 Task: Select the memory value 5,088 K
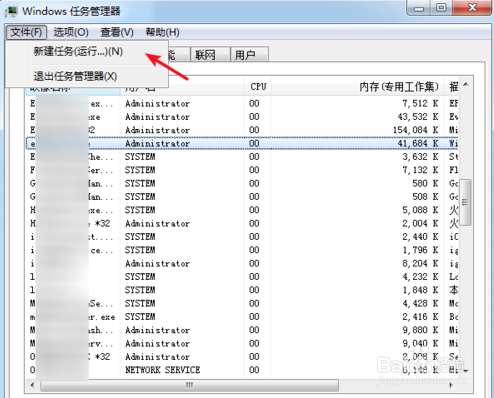(420, 210)
